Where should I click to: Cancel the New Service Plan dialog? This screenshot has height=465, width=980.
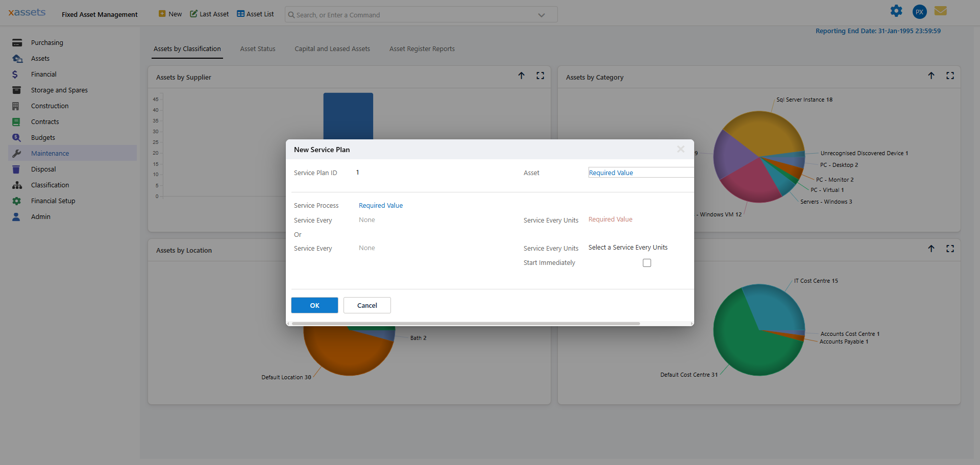[367, 305]
